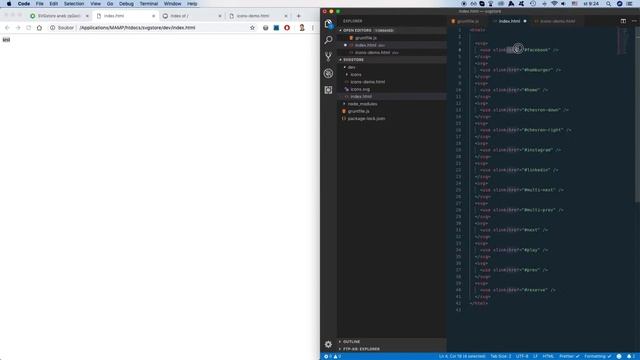Reload the page in Chrome
The height and width of the screenshot is (360, 640).
pyautogui.click(x=29, y=28)
